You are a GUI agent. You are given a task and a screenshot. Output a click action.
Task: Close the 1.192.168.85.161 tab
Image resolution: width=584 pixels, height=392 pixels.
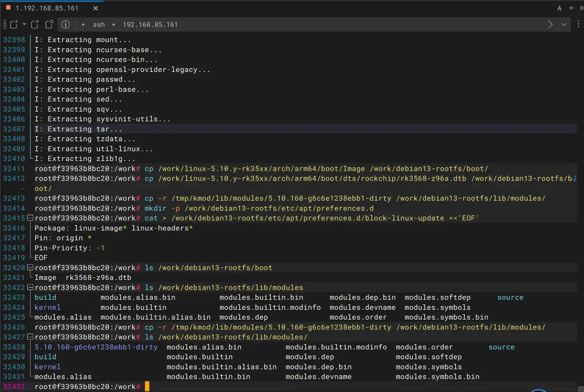tap(96, 8)
